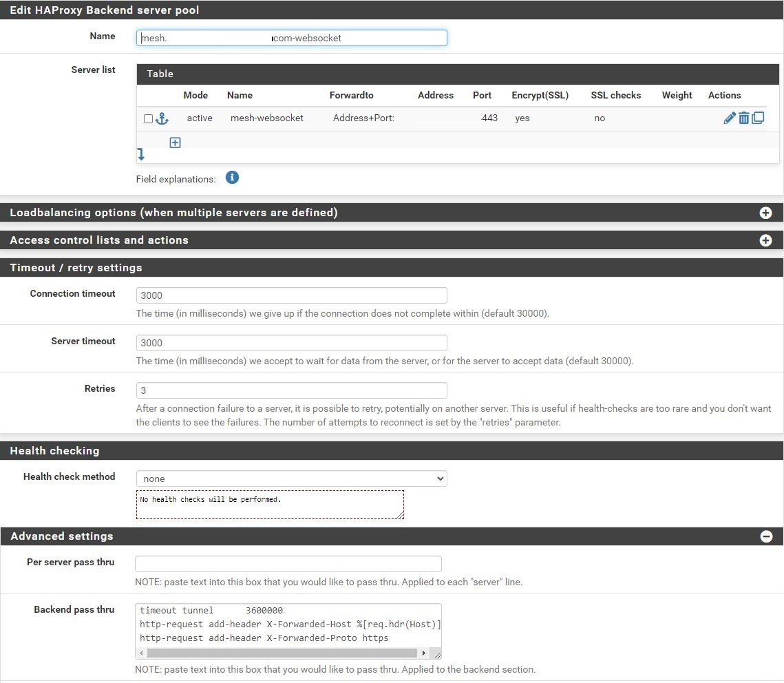Screen dimensions: 784x683
Task: Click the Backend pass thru horizontal scrollbar
Action: (x=282, y=653)
